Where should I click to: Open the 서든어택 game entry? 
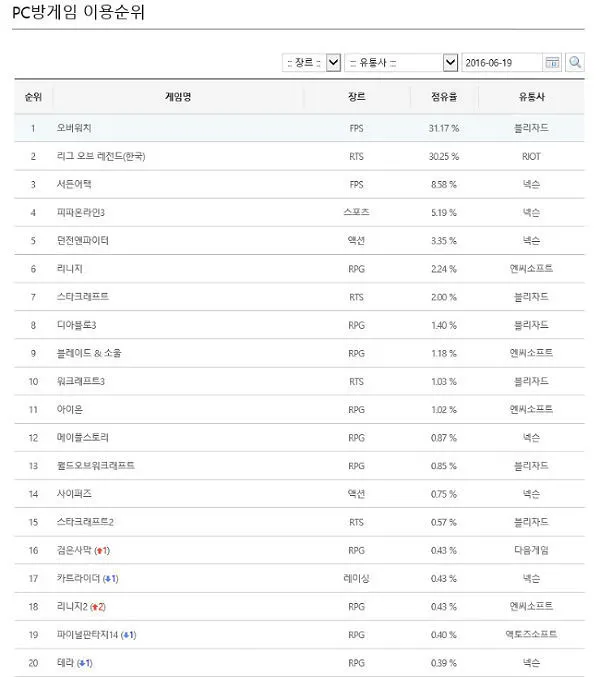tap(74, 184)
